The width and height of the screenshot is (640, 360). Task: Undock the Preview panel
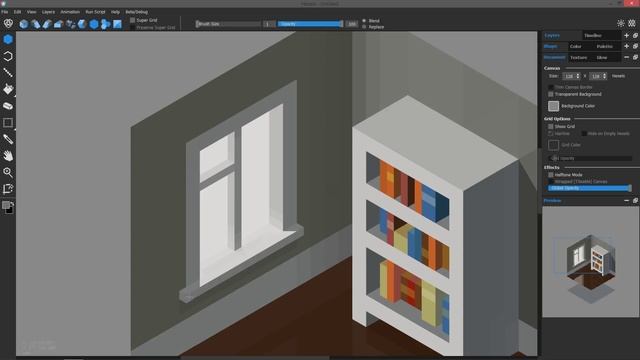(x=635, y=200)
